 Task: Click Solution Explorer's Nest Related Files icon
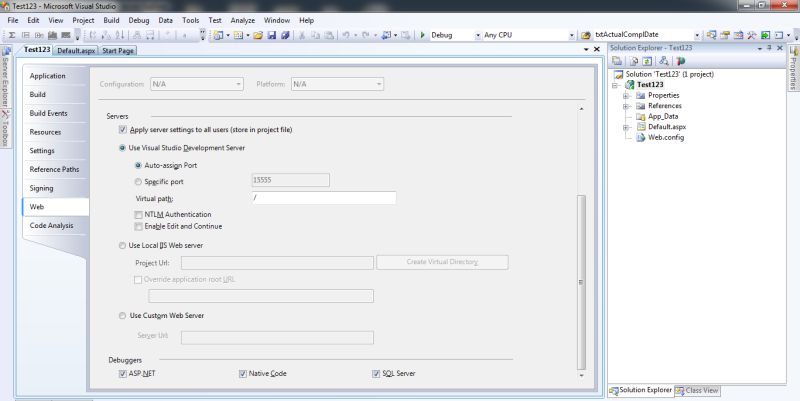tap(664, 61)
